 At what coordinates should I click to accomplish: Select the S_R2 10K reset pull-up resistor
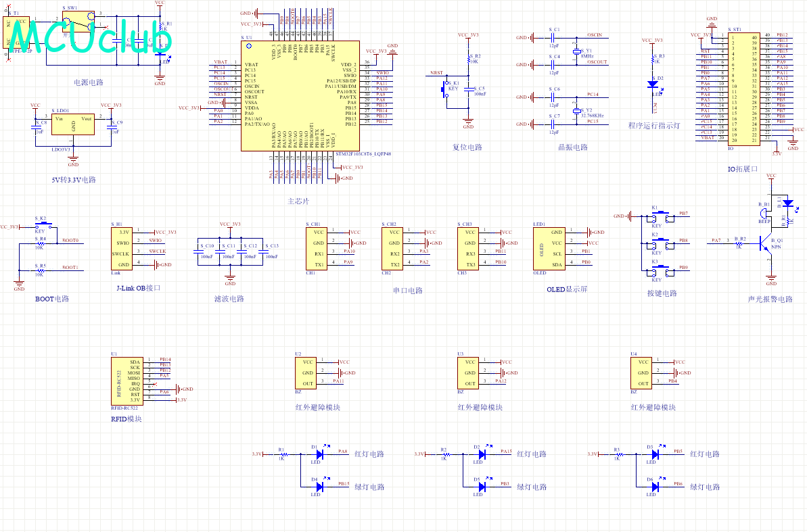point(468,59)
